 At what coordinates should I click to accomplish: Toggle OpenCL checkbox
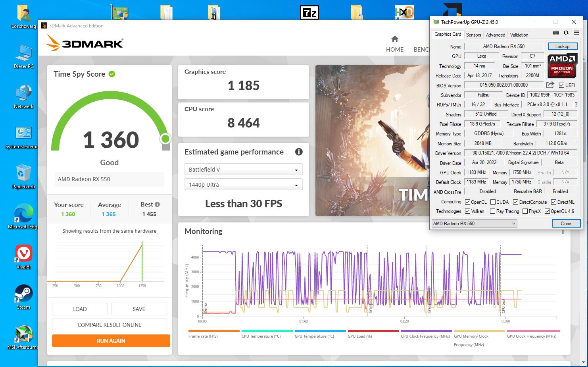[x=467, y=202]
